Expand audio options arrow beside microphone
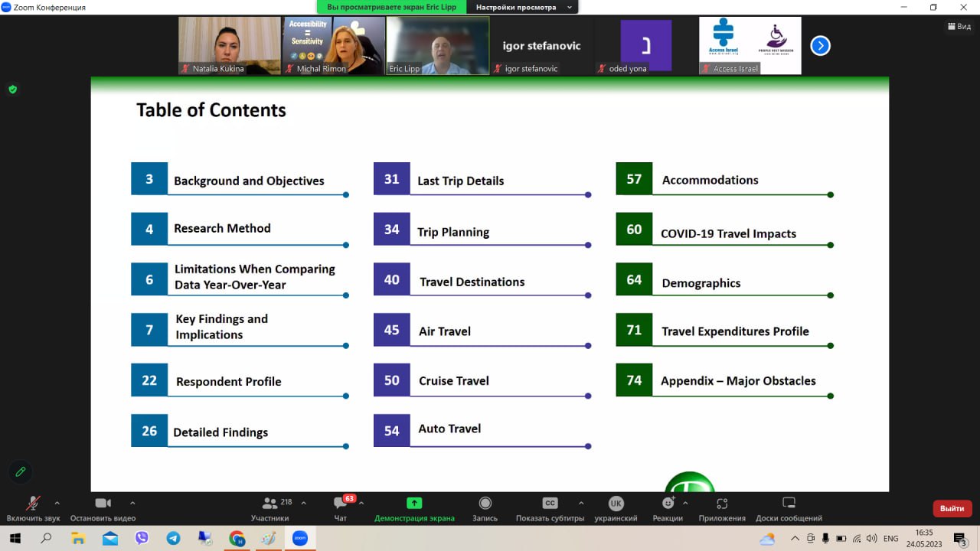This screenshot has width=980, height=551. point(57,503)
